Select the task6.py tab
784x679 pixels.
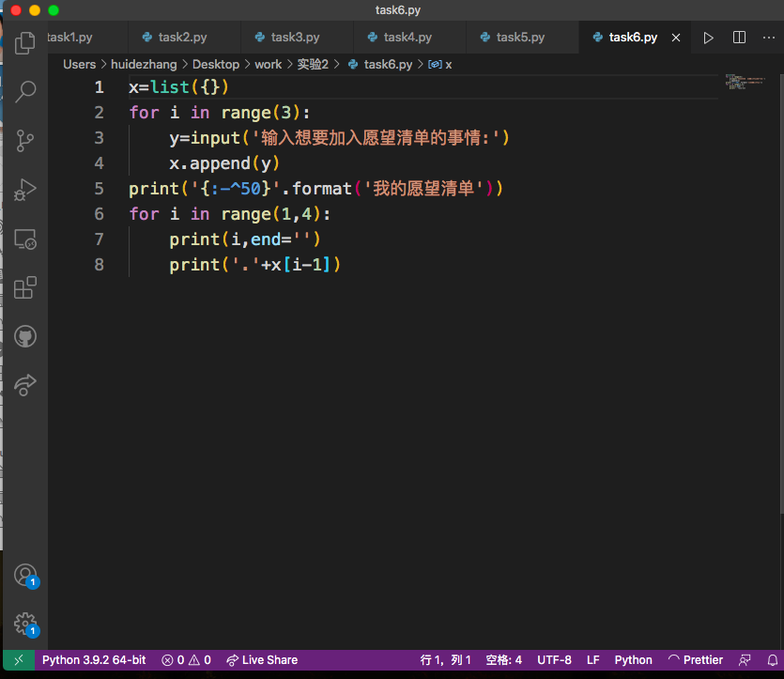[x=633, y=38]
